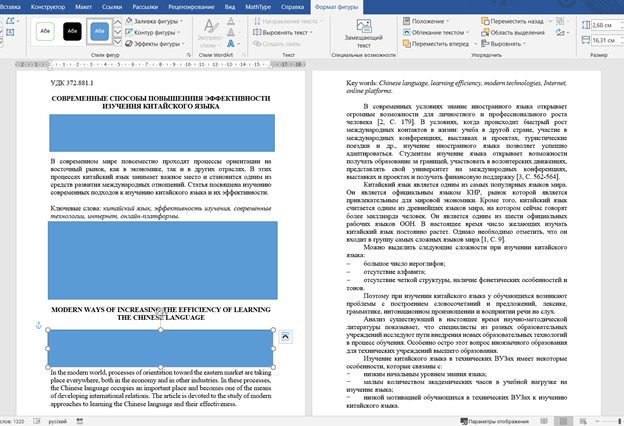Open Стили фигур dialog launcher
This screenshot has height=426, width=624.
[x=189, y=55]
